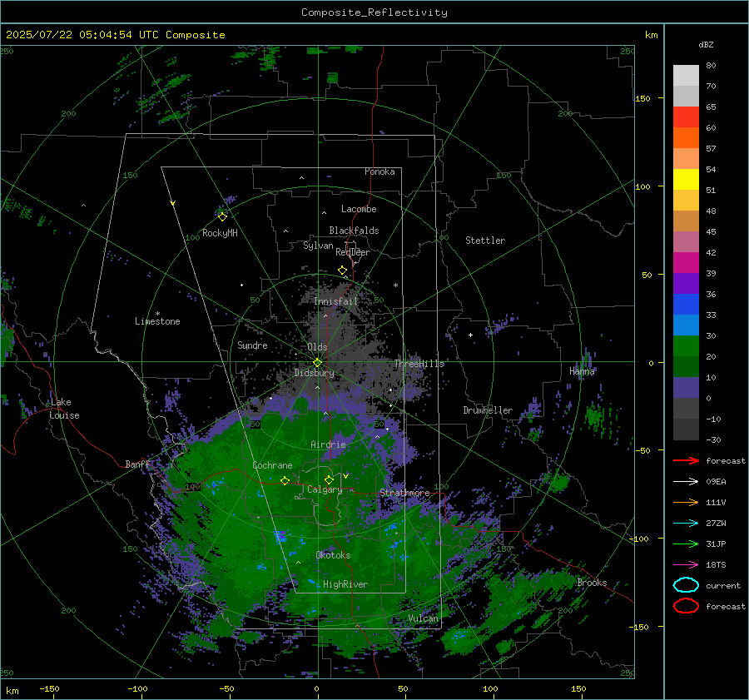Click the Hanna city label
Viewport: 749px width, 700px height.
pyautogui.click(x=582, y=371)
